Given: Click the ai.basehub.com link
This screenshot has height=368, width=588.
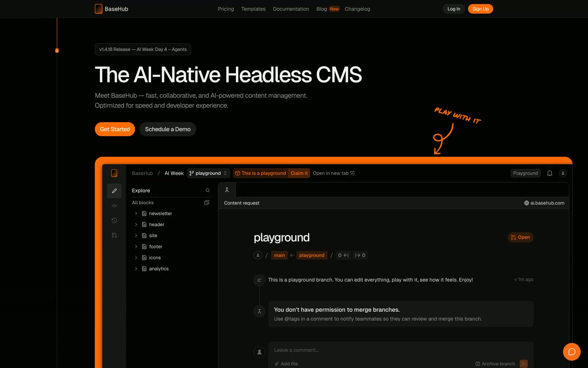Looking at the screenshot, I should (544, 203).
